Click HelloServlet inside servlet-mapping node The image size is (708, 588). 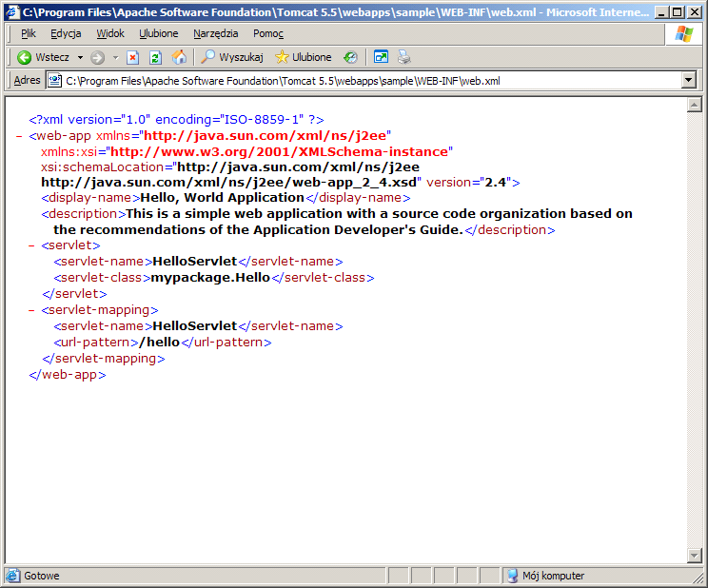195,326
